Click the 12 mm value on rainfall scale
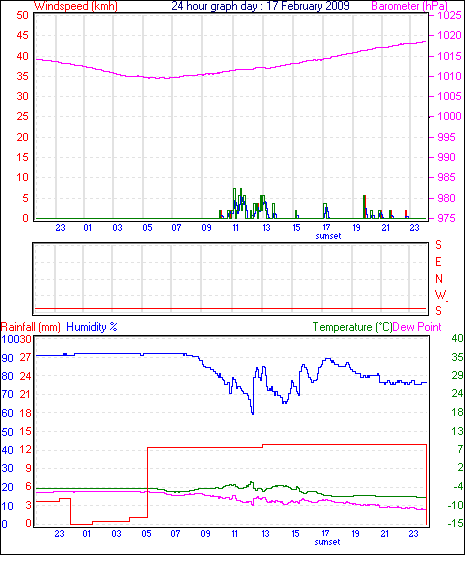This screenshot has width=466, height=566. [x=25, y=450]
